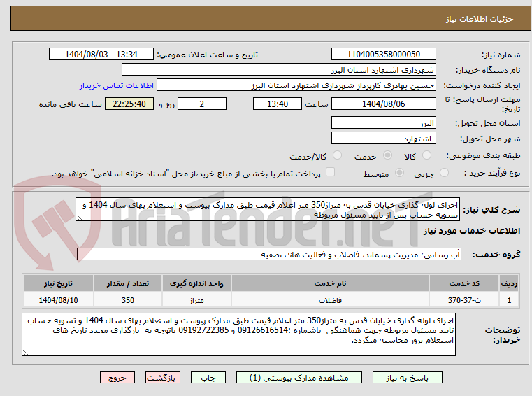Click the خروج exit button

coord(117,377)
